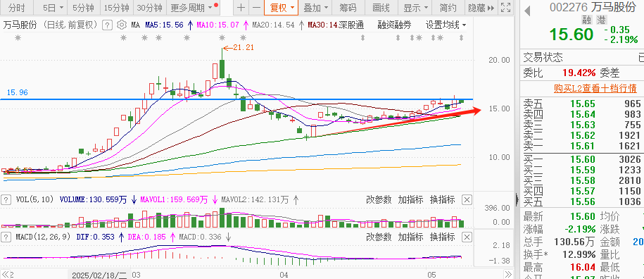Open help for MACD indicator
The height and width of the screenshot is (279, 644).
coord(6,237)
